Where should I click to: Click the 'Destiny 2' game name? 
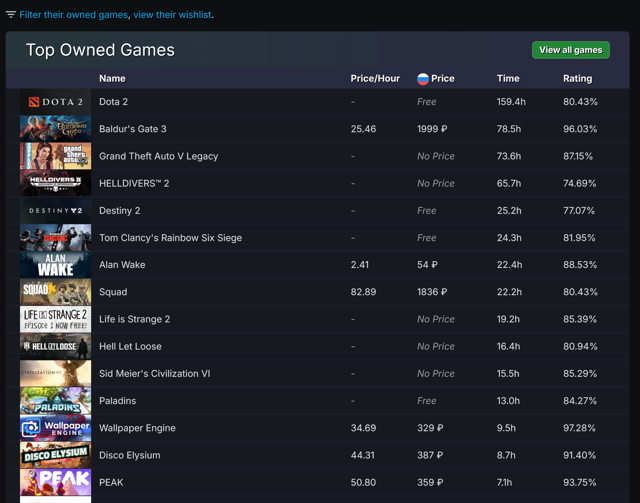120,211
